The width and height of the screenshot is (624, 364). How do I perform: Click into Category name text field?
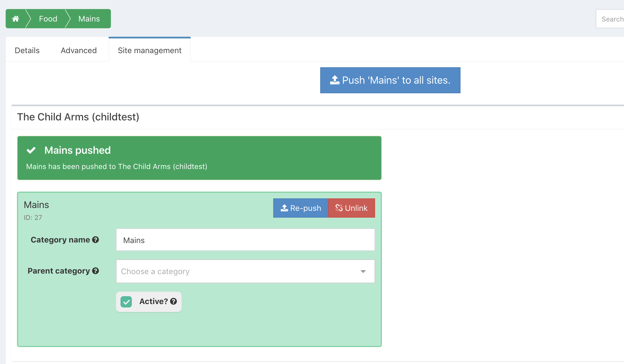(245, 240)
